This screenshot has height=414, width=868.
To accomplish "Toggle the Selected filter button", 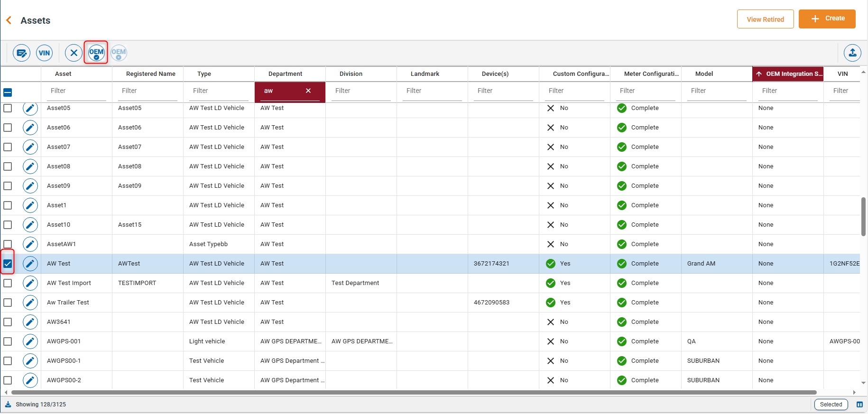I will point(831,405).
